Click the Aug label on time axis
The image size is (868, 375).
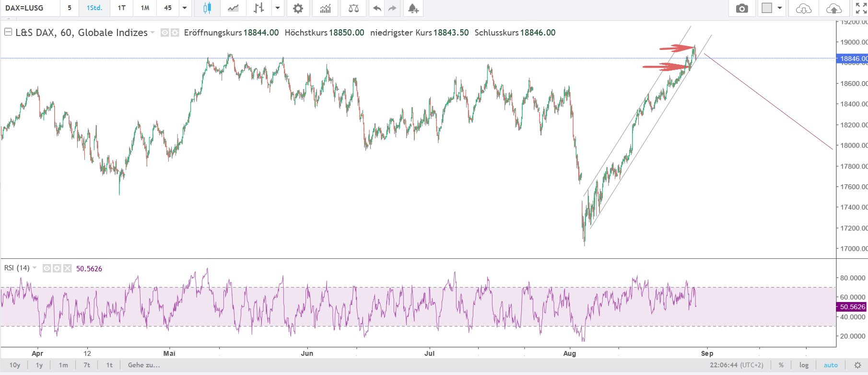pos(570,353)
